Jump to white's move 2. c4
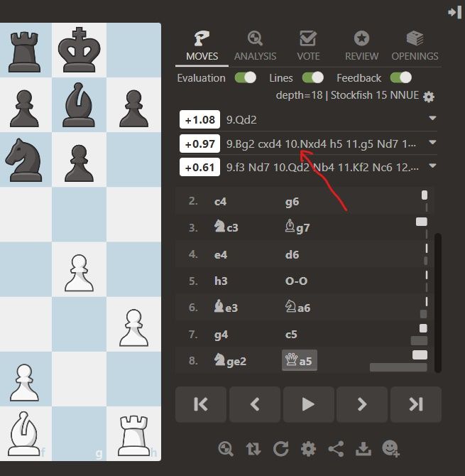This screenshot has height=476, width=465. (x=220, y=201)
